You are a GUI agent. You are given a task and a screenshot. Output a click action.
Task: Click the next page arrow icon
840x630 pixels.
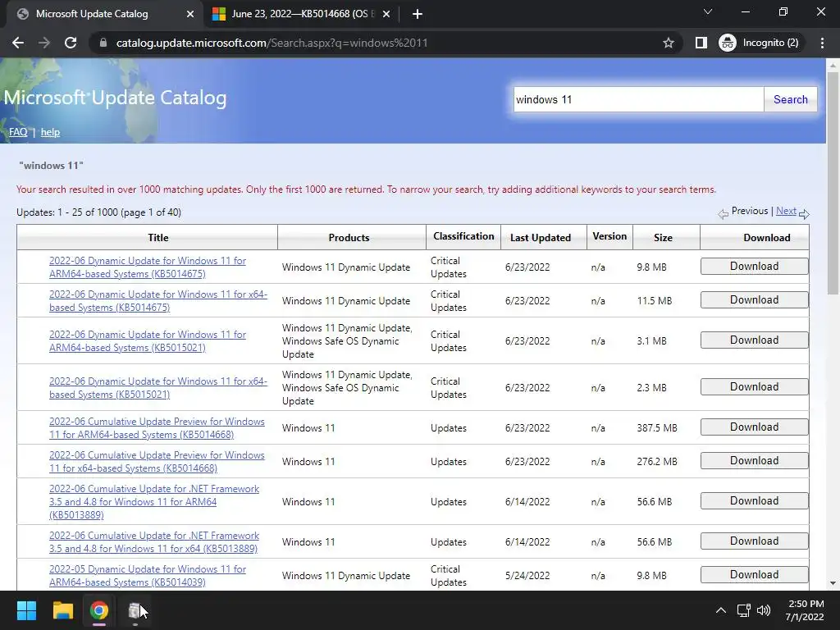(x=804, y=214)
